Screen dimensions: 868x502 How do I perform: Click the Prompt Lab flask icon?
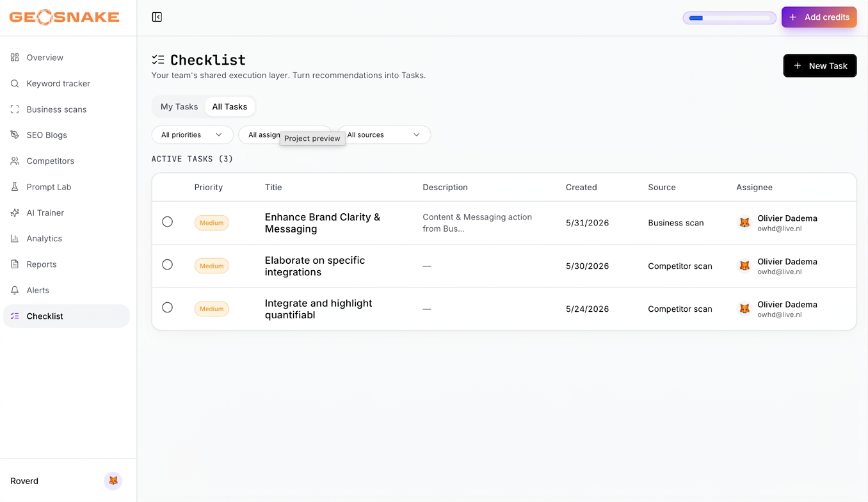(x=15, y=187)
